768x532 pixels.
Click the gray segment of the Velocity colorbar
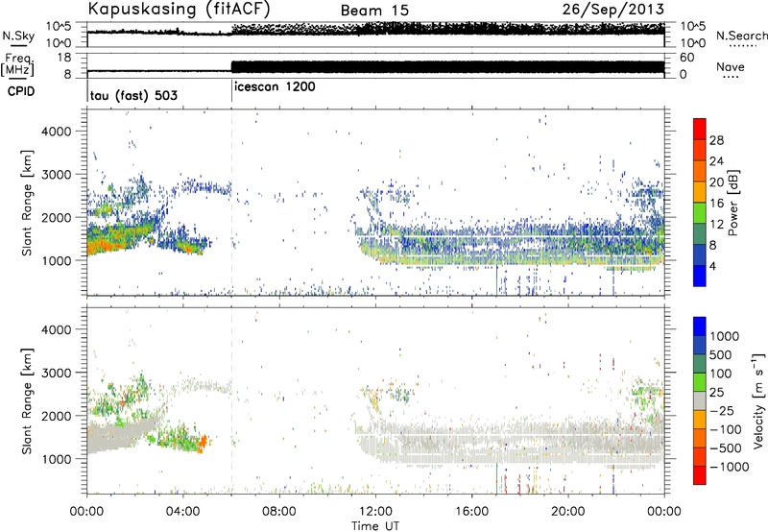[700, 401]
